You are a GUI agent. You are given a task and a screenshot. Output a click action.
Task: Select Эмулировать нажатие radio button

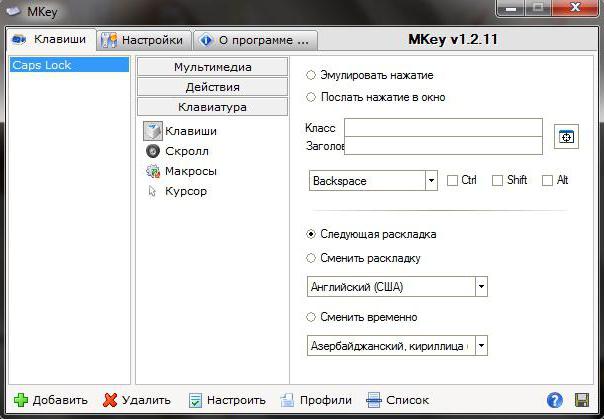(311, 75)
